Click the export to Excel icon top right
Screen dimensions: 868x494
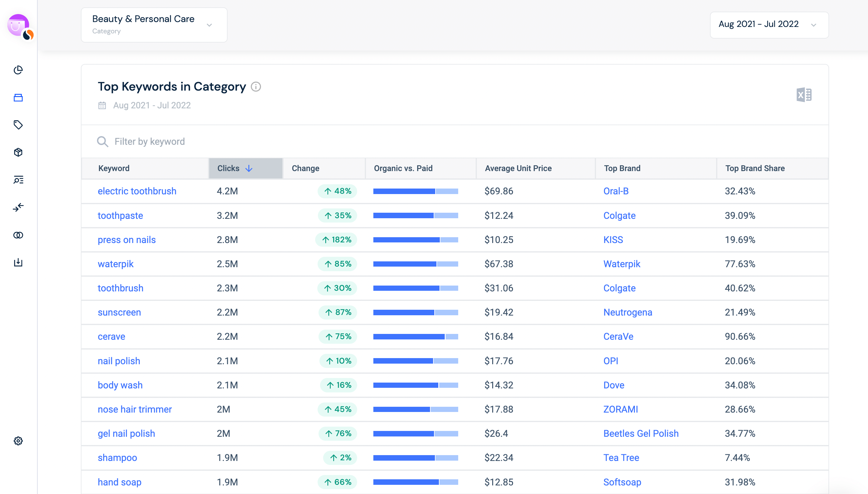pyautogui.click(x=804, y=94)
